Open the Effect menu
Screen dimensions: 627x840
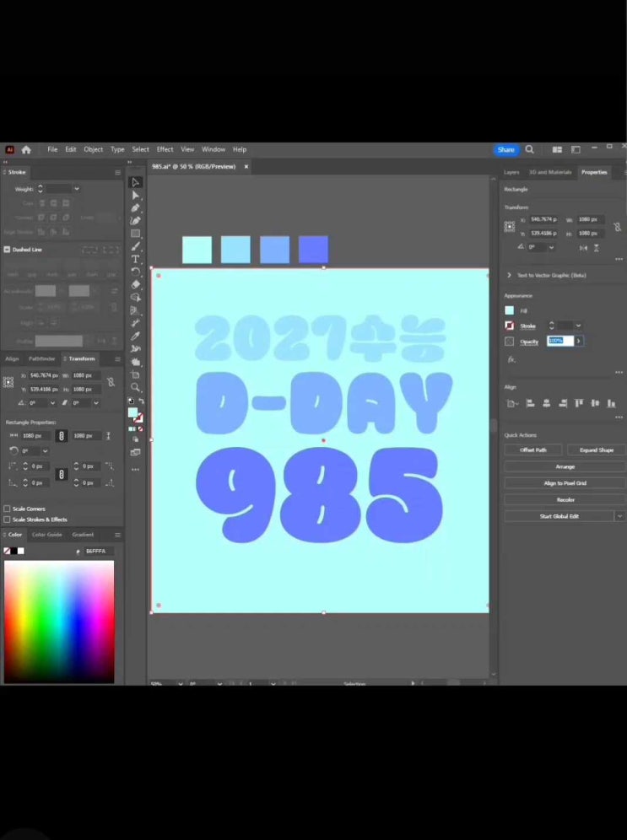coord(165,149)
